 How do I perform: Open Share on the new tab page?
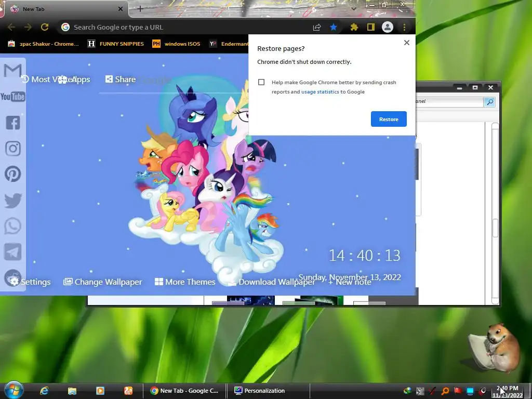pos(121,79)
